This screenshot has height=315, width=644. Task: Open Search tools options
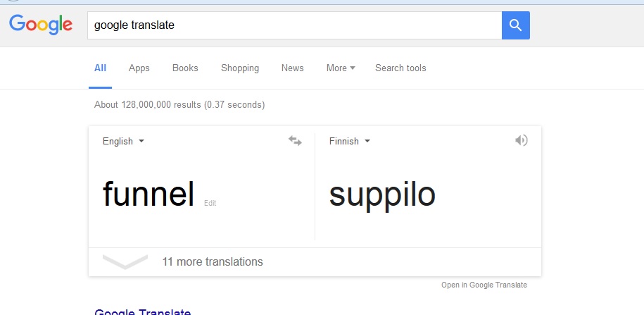(400, 68)
